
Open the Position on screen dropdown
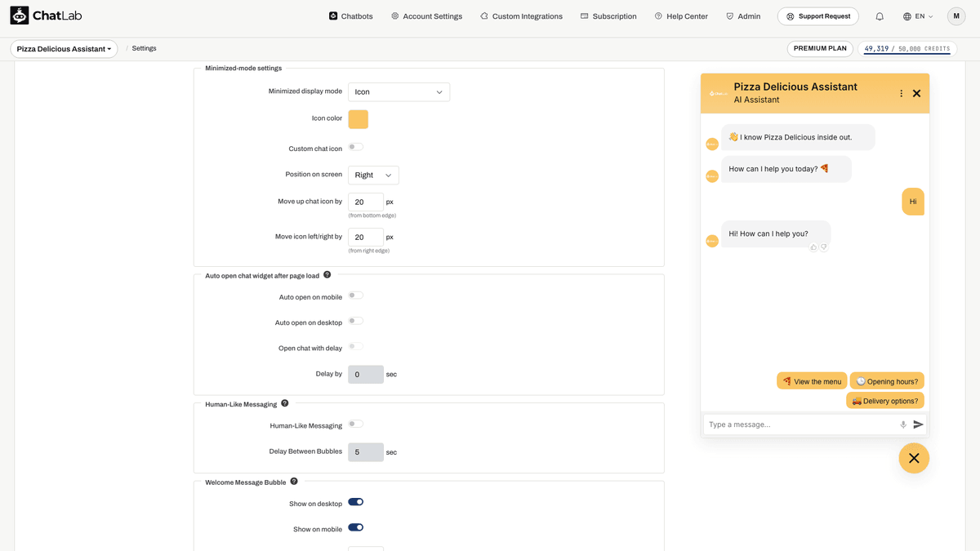click(x=373, y=175)
